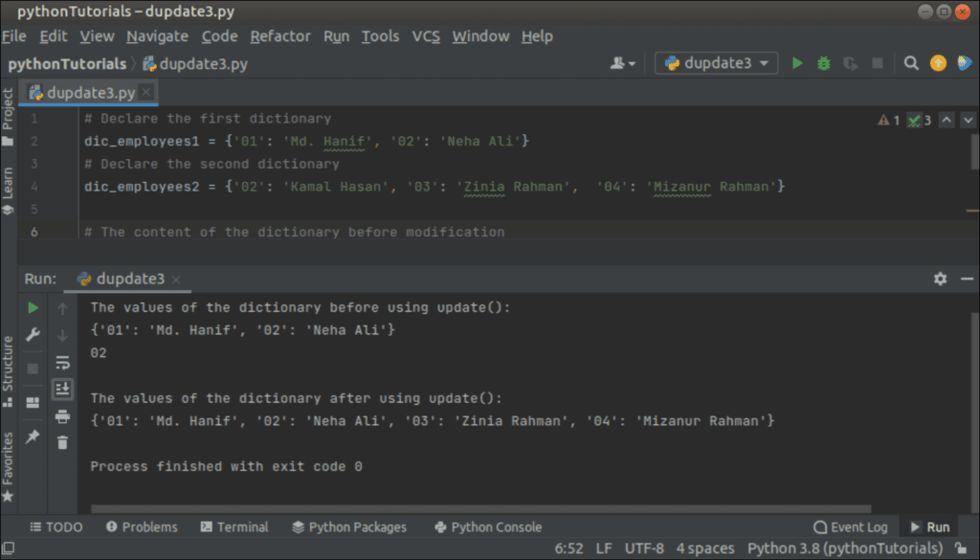Click the wrench icon in the Run panel
The height and width of the screenshot is (560, 980).
pos(33,334)
